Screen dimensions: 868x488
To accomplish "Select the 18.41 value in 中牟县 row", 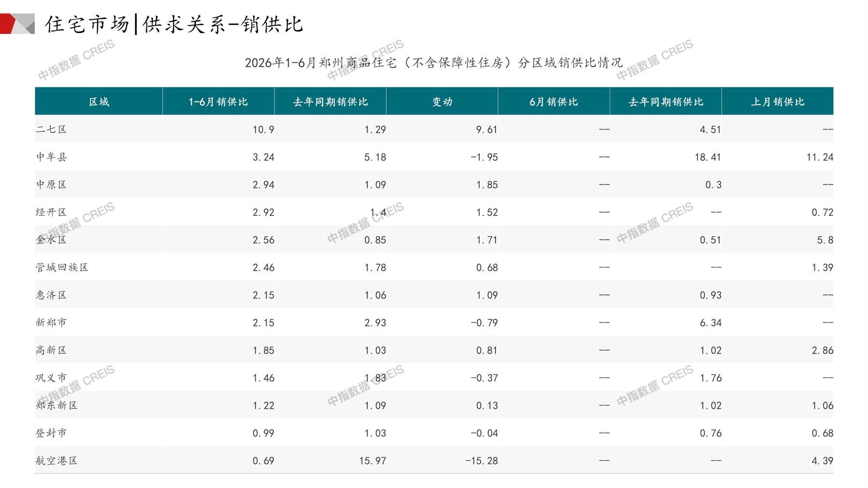I will [708, 157].
